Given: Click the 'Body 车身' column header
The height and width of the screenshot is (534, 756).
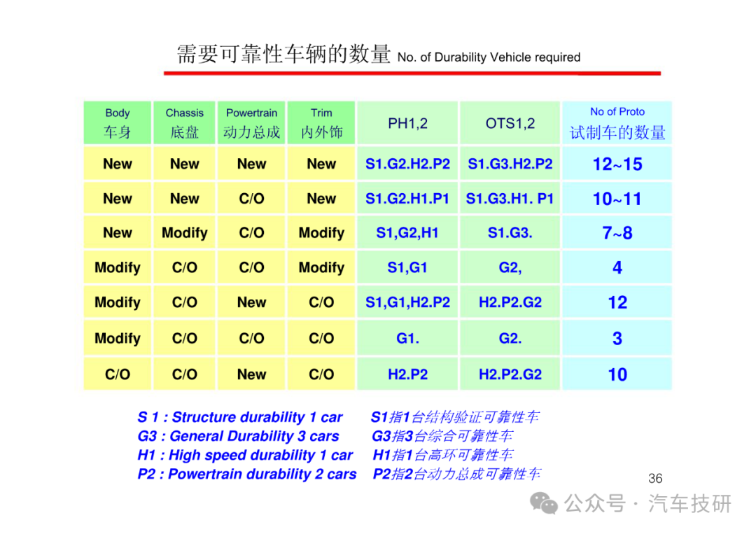Looking at the screenshot, I should [x=117, y=122].
